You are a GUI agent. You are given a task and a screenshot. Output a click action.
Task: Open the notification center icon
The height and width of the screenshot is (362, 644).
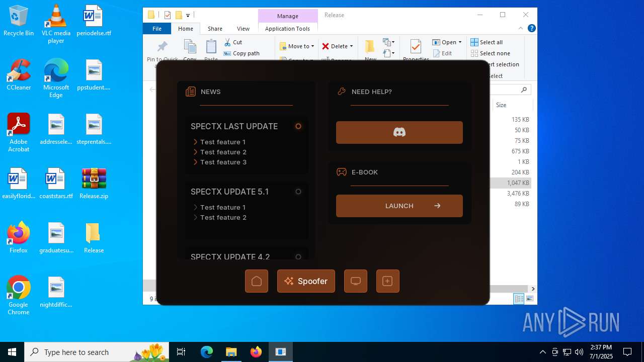pyautogui.click(x=627, y=352)
